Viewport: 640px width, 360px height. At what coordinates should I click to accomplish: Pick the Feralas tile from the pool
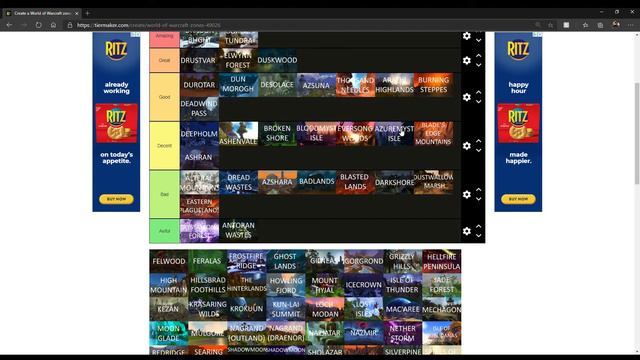point(207,261)
